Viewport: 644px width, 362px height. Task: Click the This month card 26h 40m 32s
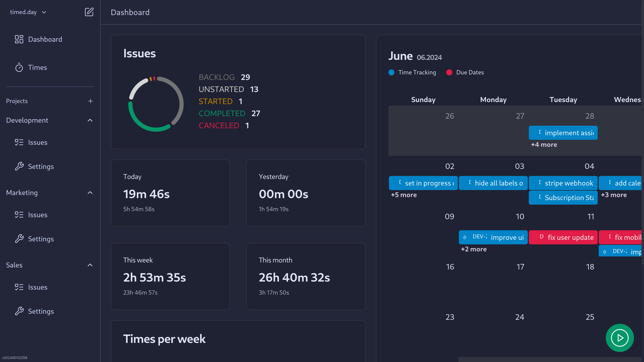pos(306,277)
